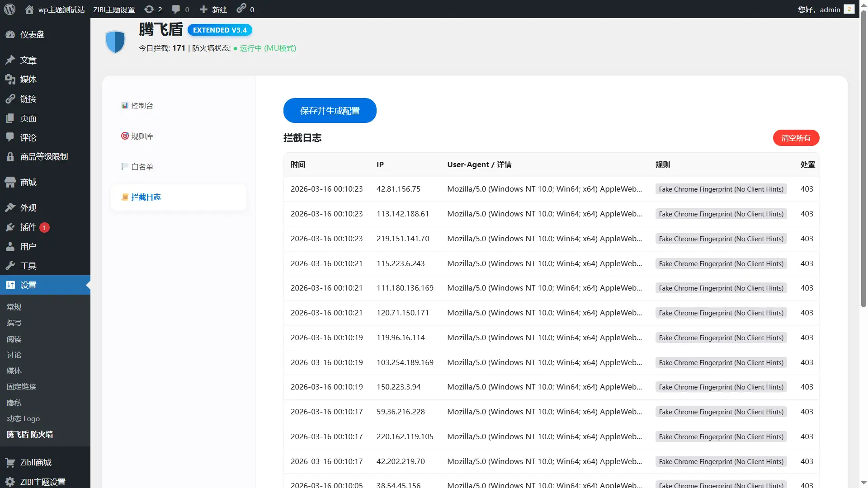Switch to 白名单 tab
This screenshot has height=488, width=868.
(x=142, y=167)
